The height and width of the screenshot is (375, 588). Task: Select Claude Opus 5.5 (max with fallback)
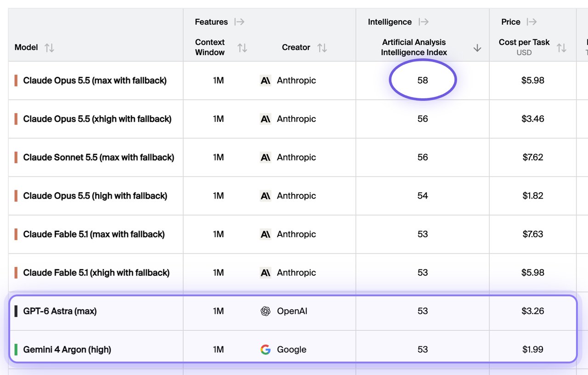point(95,80)
